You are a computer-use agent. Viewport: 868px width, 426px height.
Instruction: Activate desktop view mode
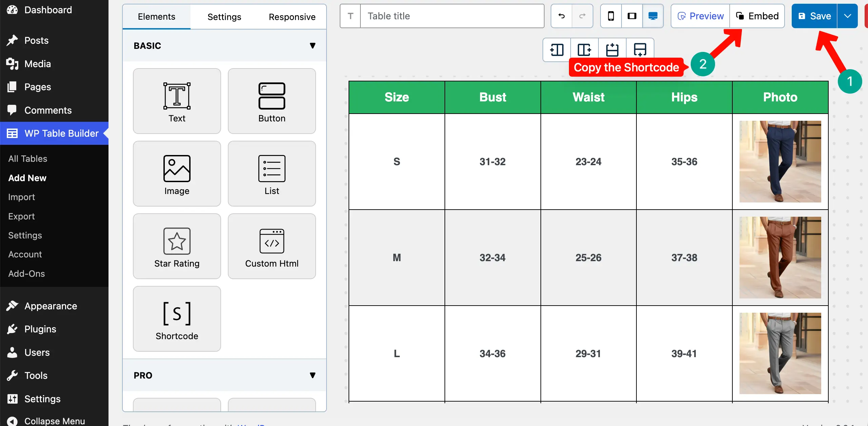coord(652,16)
